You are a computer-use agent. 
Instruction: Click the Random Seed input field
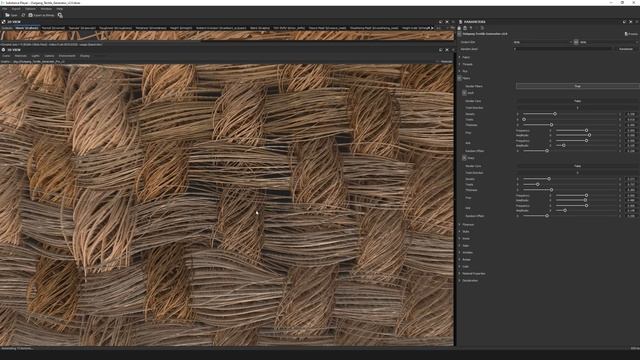pos(563,49)
